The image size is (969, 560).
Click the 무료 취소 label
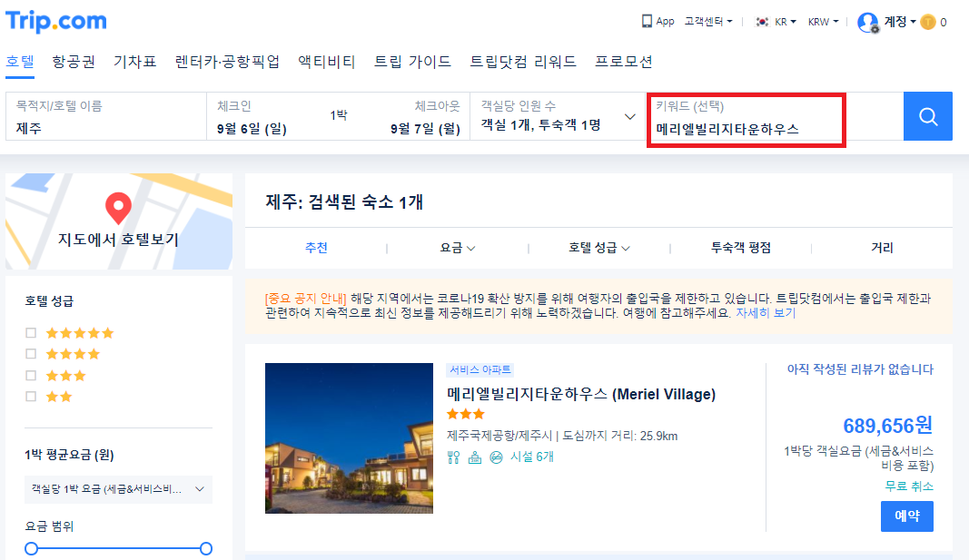[x=909, y=486]
